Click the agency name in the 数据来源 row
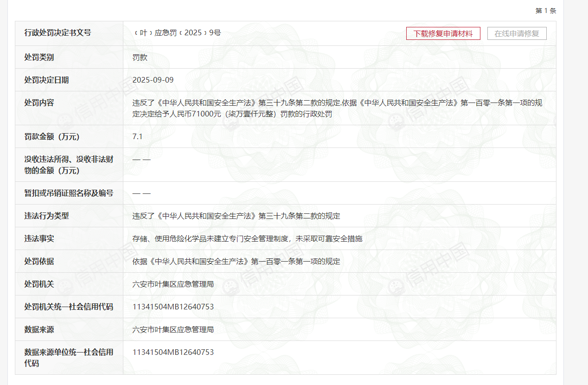Viewport: 588px width, 385px height. point(173,330)
